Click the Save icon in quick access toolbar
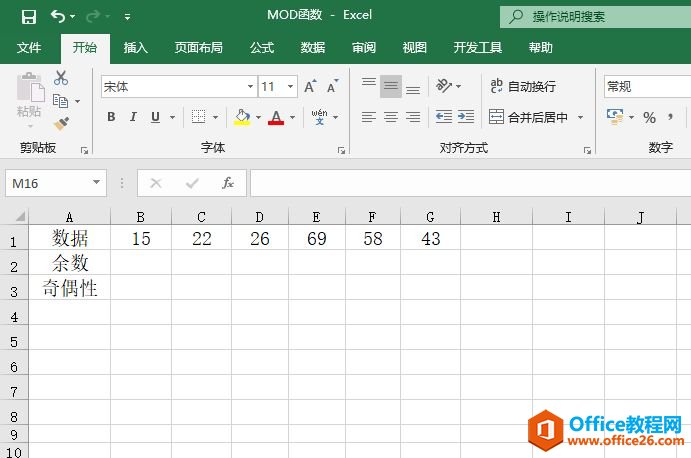This screenshot has width=691, height=458. point(29,17)
